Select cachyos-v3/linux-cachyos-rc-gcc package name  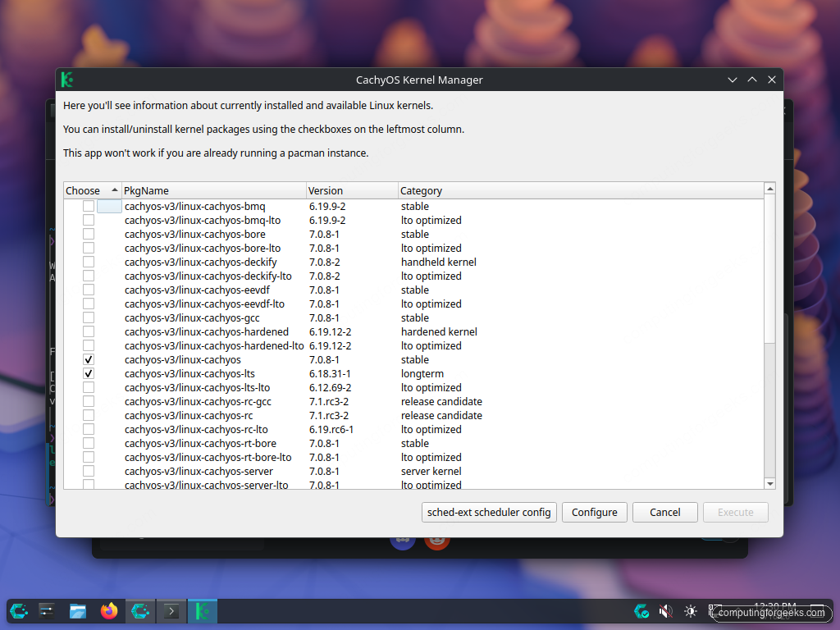[x=198, y=401]
